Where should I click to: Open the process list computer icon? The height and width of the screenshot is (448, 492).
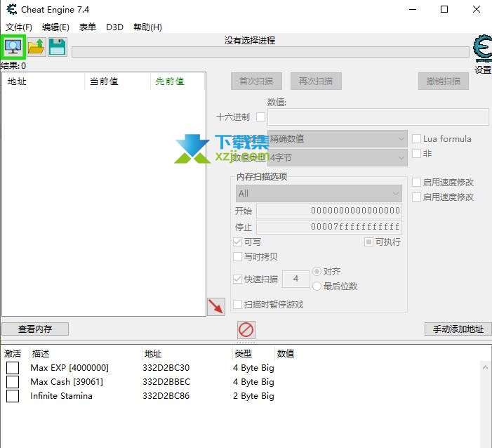click(x=13, y=47)
